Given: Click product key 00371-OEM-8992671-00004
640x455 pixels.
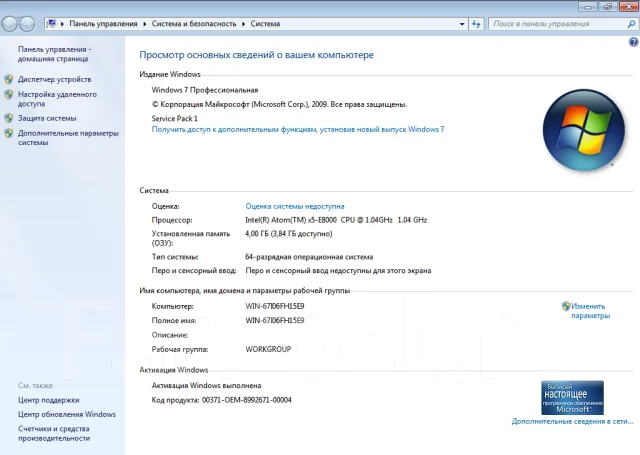Looking at the screenshot, I should point(247,400).
